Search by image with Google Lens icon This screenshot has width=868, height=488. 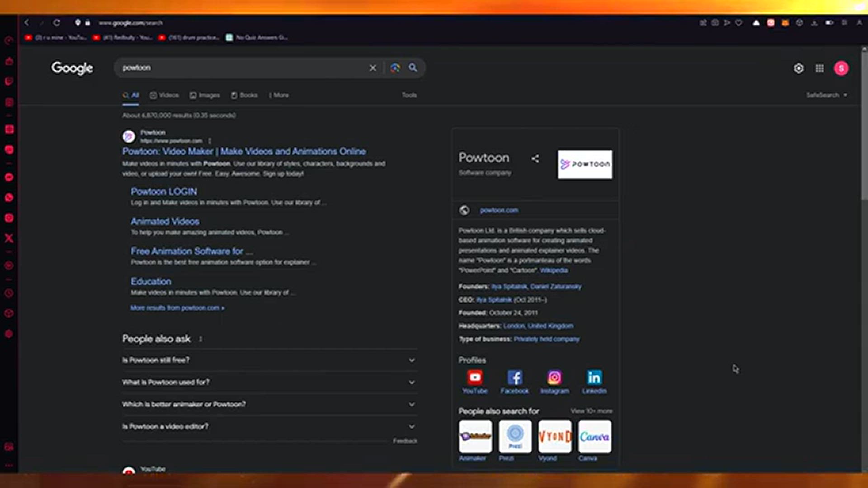pos(395,68)
